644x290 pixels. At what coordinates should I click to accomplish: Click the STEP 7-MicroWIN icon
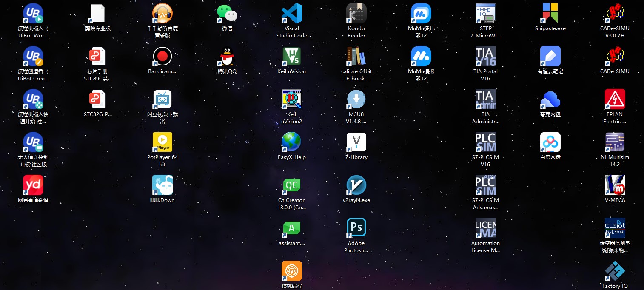tap(486, 14)
